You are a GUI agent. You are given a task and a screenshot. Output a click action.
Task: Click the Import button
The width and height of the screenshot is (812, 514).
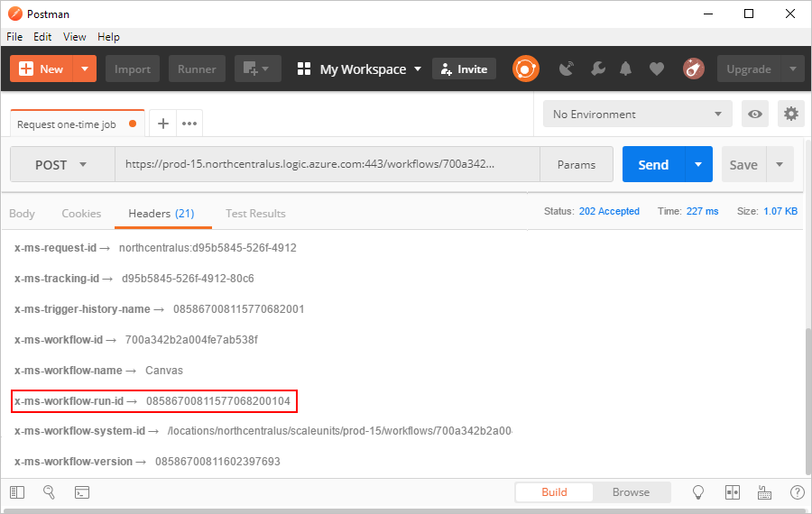click(x=133, y=69)
